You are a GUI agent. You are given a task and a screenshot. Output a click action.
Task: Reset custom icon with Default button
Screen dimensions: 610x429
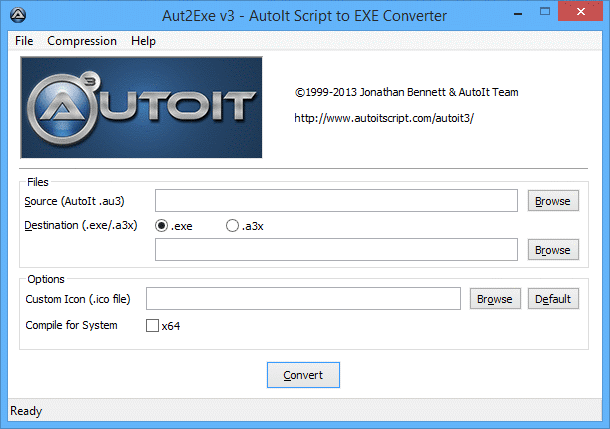[x=553, y=299]
